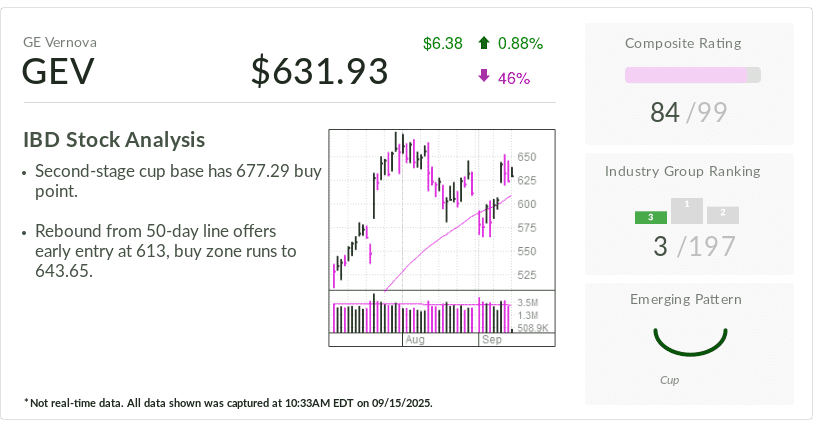Click the gray rank 1 podium block
816x430 pixels.
pos(686,210)
